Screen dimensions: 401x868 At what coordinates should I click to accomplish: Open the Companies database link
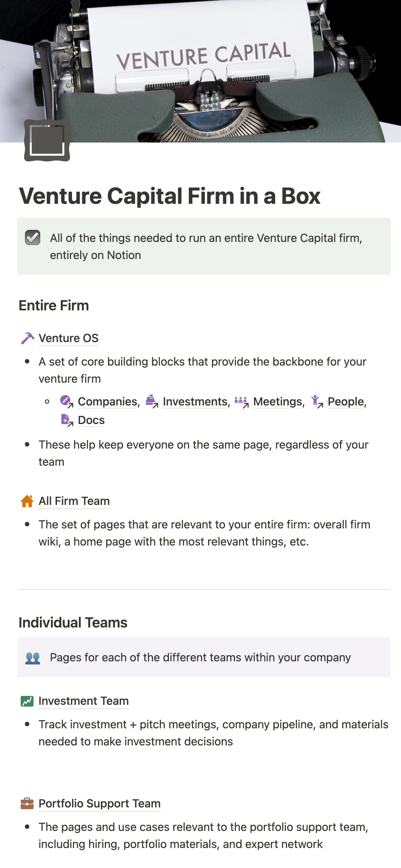(107, 402)
